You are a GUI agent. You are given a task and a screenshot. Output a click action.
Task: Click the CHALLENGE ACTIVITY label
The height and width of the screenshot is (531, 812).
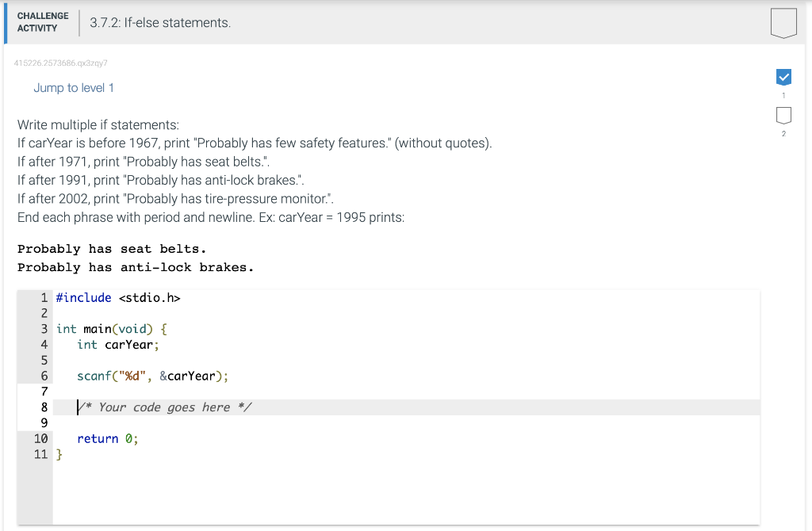pyautogui.click(x=43, y=22)
